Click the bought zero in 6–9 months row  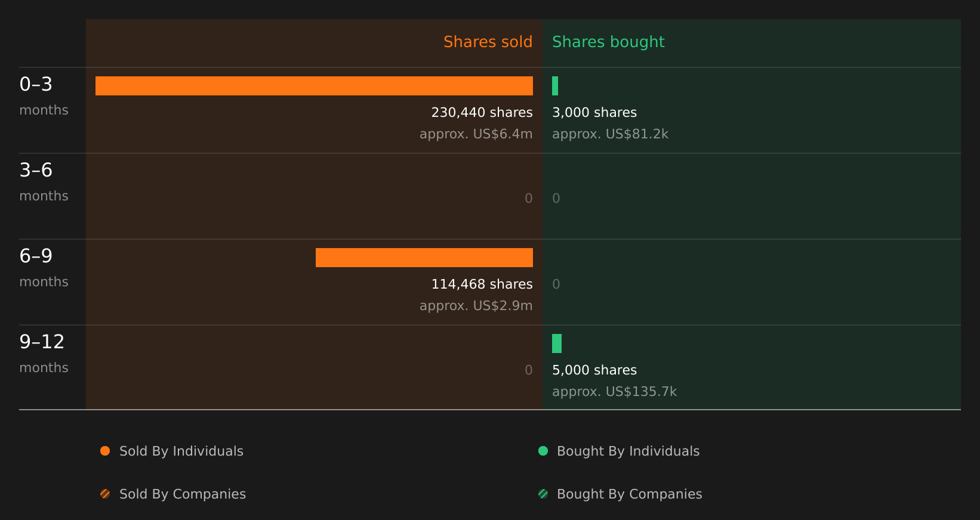coord(556,284)
